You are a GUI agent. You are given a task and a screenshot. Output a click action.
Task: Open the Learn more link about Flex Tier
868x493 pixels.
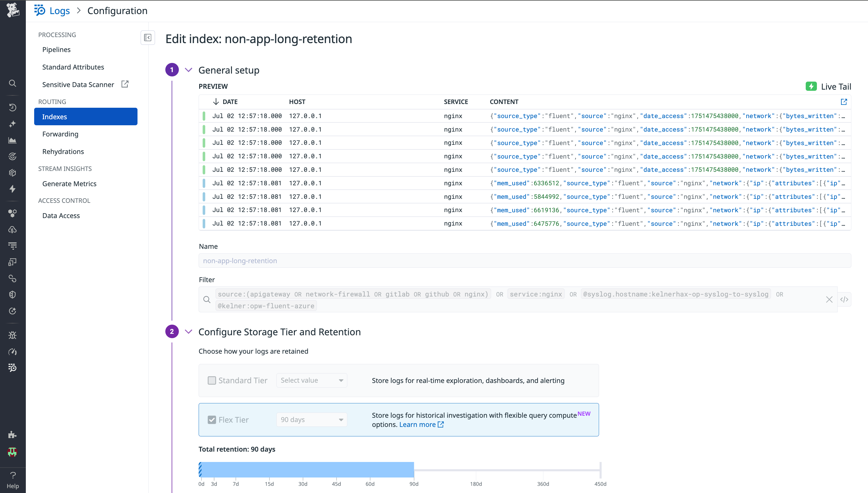[417, 424]
